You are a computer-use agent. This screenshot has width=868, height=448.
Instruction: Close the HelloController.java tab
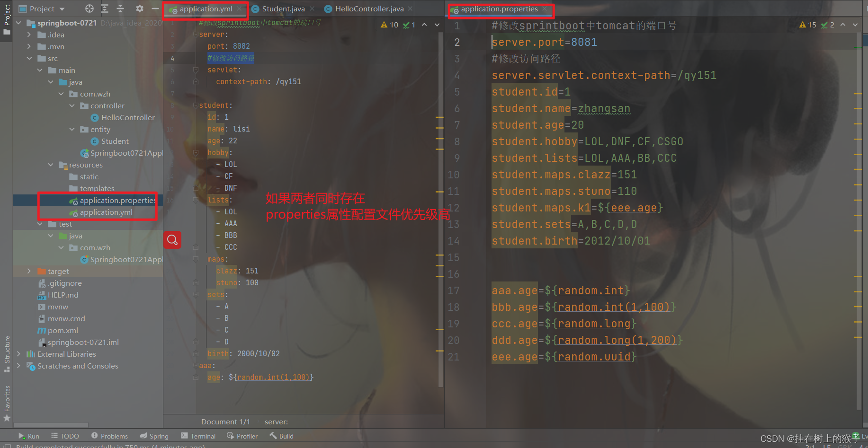click(410, 9)
